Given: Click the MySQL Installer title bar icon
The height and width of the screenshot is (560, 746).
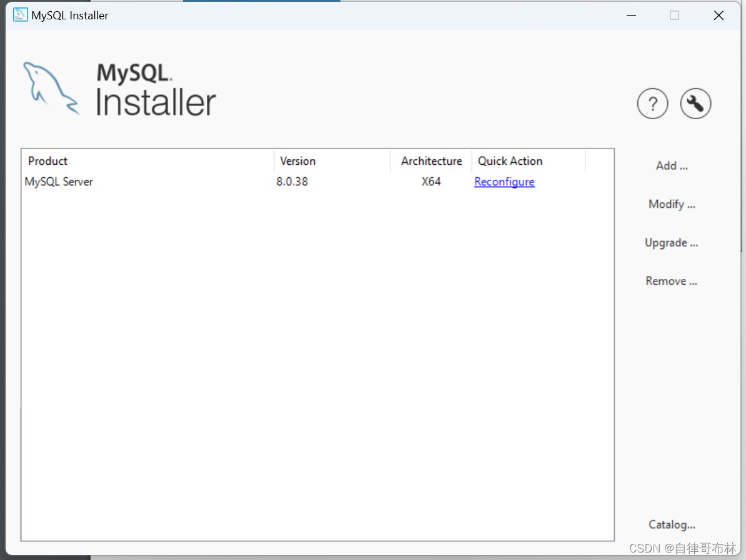Looking at the screenshot, I should coord(20,15).
